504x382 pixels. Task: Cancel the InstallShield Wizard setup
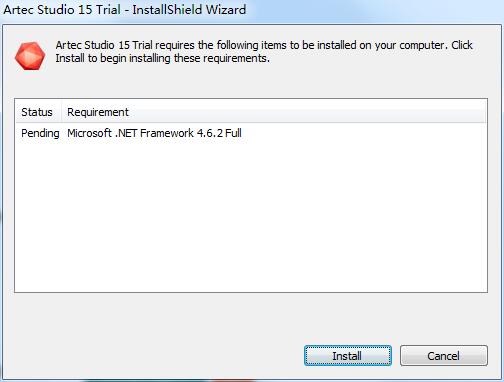point(444,356)
